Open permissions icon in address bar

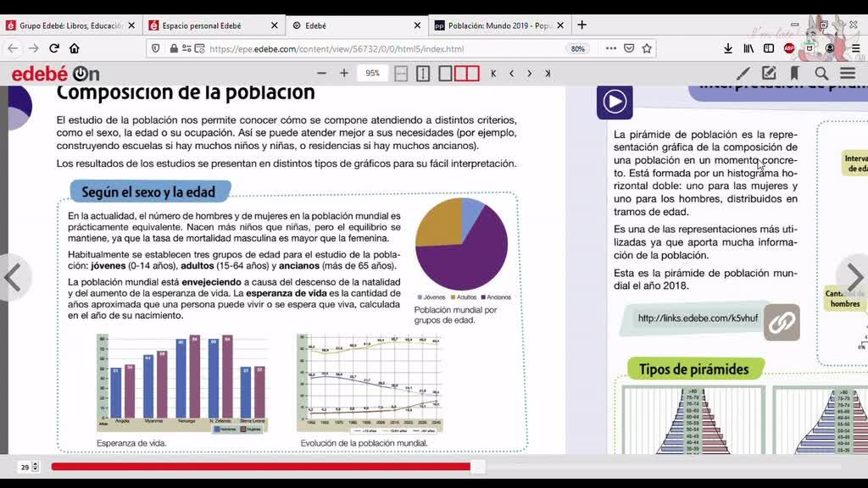click(186, 48)
